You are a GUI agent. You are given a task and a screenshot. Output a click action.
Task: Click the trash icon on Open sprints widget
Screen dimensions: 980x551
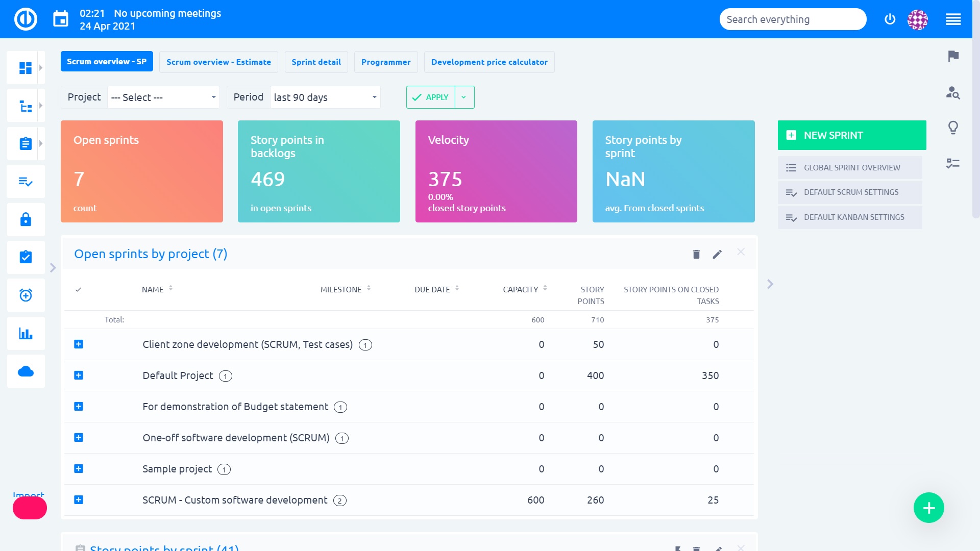696,254
